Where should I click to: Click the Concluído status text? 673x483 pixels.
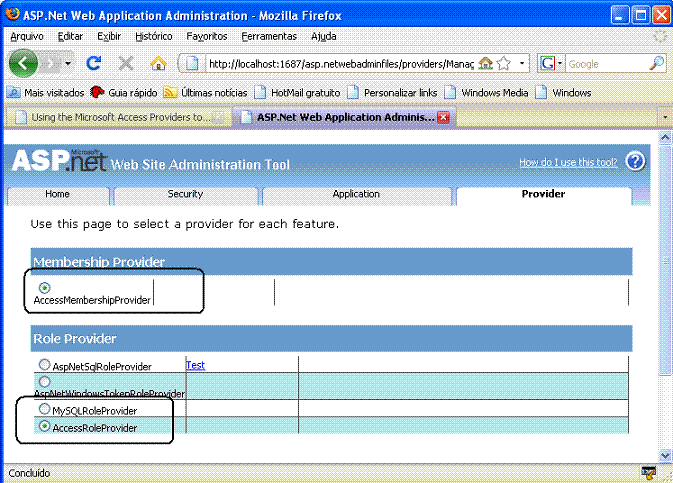click(x=29, y=473)
